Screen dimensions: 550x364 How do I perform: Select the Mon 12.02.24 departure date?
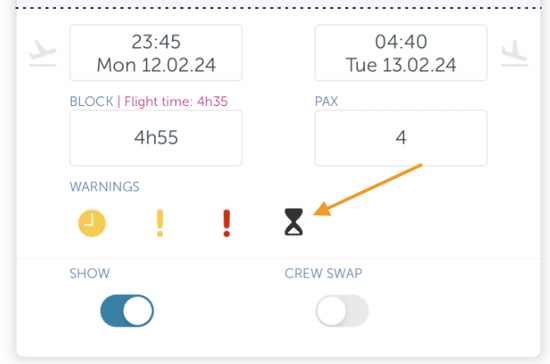[x=156, y=65]
